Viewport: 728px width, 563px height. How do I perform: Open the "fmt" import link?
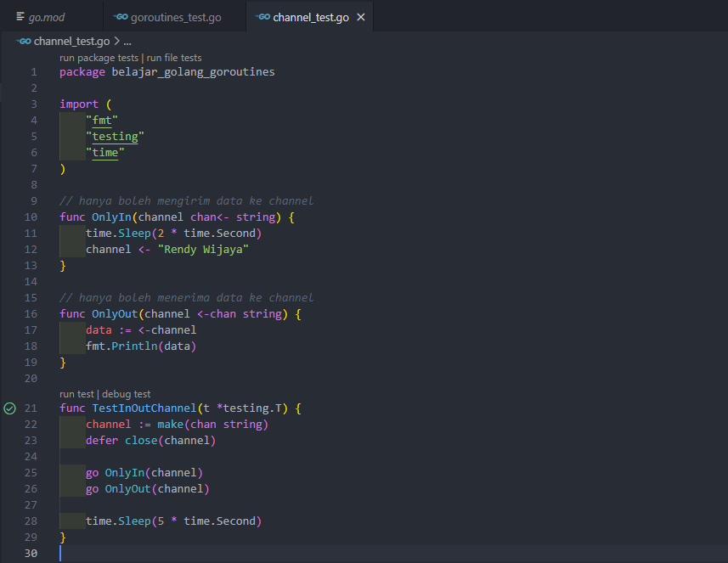point(102,121)
